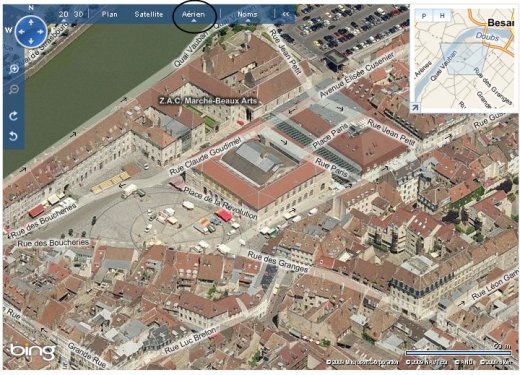Zoom out using the magnifier minus icon
The width and height of the screenshot is (520, 375).
click(x=14, y=89)
